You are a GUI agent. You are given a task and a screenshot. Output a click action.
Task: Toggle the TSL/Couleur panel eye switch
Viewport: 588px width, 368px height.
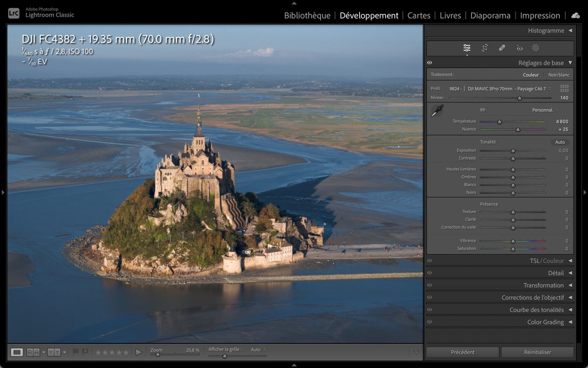430,261
